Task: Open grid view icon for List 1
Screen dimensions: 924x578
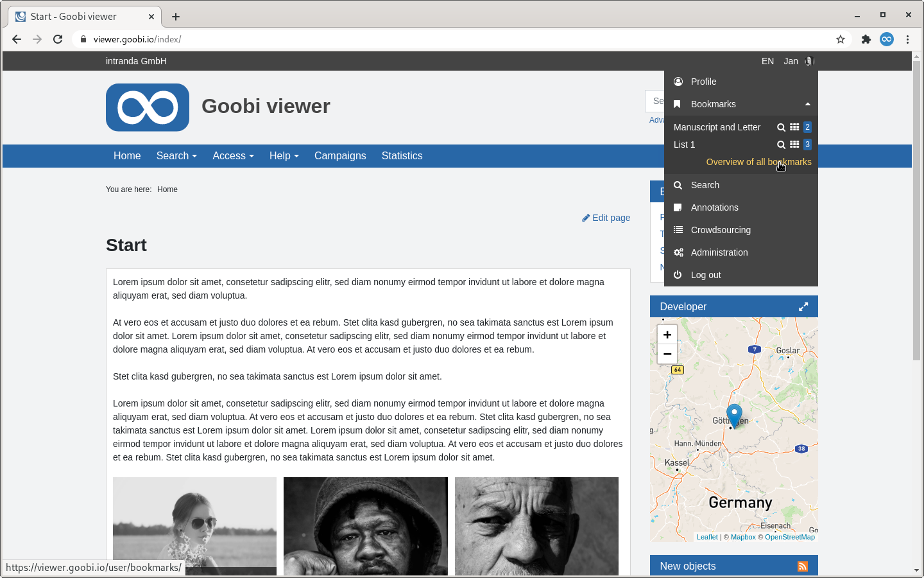Action: point(794,144)
